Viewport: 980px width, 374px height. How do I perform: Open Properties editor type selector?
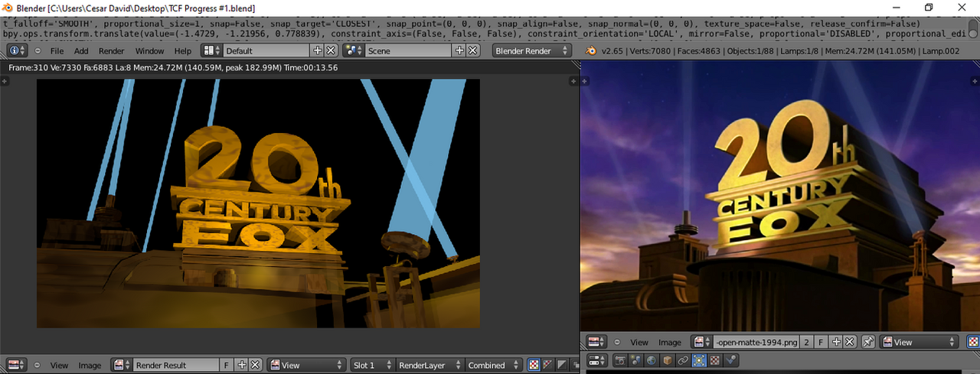pos(597,359)
